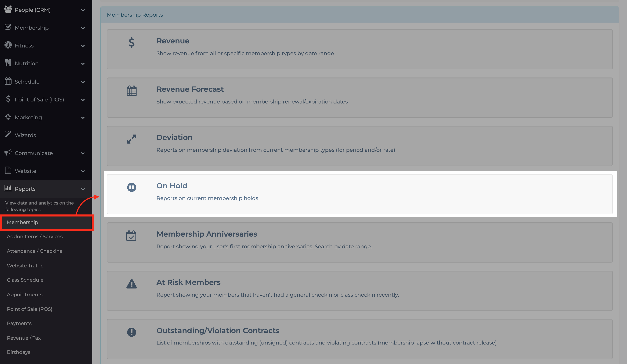The image size is (627, 364).
Task: Expand the Communicate menu chevron
Action: [x=83, y=154]
